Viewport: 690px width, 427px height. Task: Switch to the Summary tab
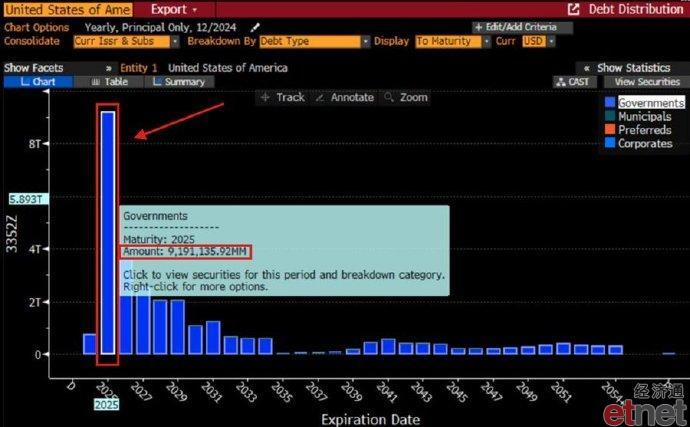179,82
